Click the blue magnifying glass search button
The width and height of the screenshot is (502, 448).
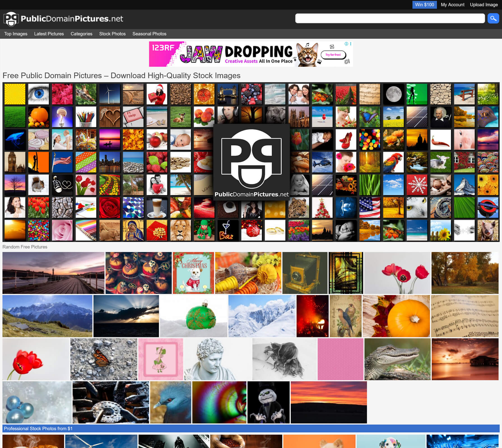[493, 18]
